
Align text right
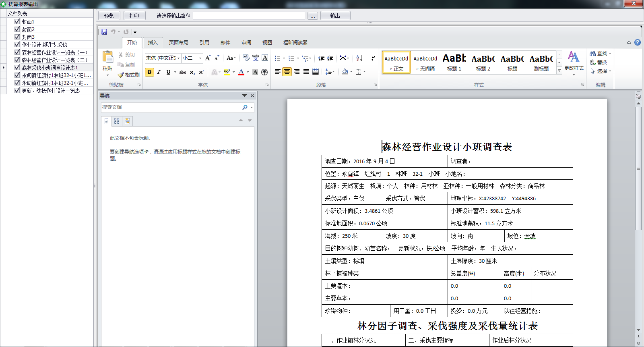click(297, 72)
